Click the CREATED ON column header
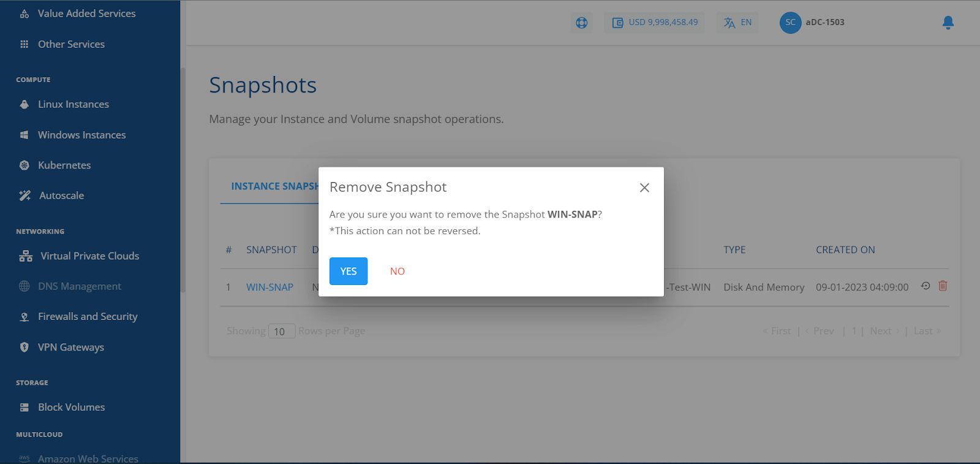 845,250
